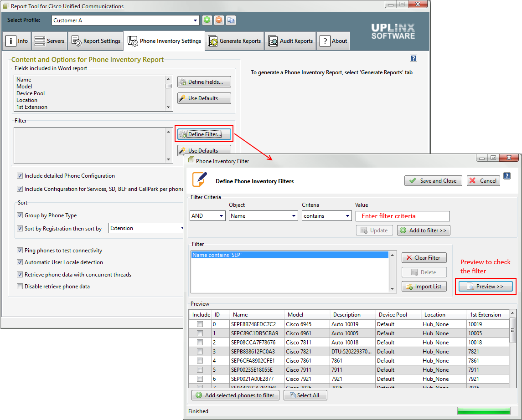Open the Criteria contains dropdown
The width and height of the screenshot is (522, 420).
click(326, 216)
